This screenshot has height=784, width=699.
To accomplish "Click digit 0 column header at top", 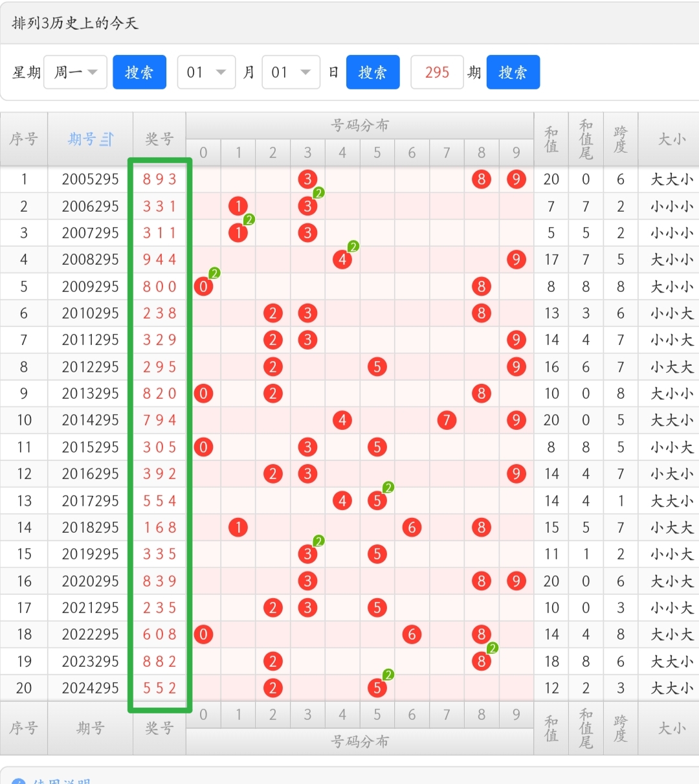I will tap(203, 153).
